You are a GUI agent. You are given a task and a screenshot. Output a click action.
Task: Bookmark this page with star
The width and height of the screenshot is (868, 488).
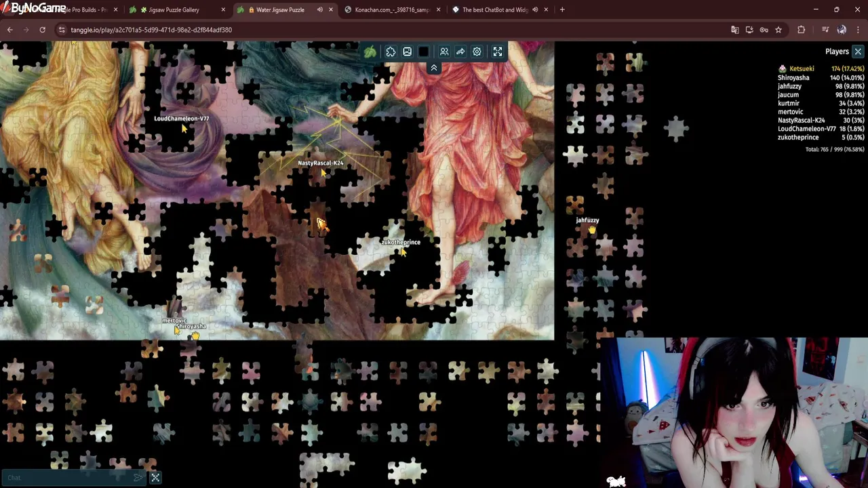point(778,30)
